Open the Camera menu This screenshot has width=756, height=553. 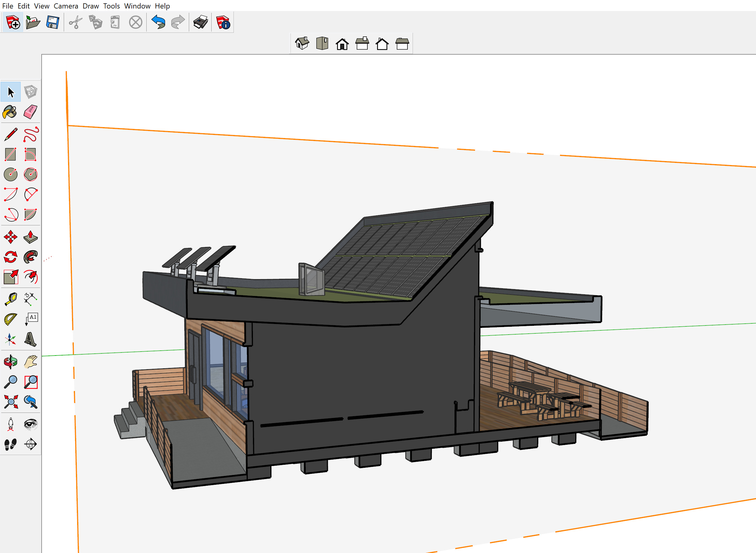pos(66,6)
